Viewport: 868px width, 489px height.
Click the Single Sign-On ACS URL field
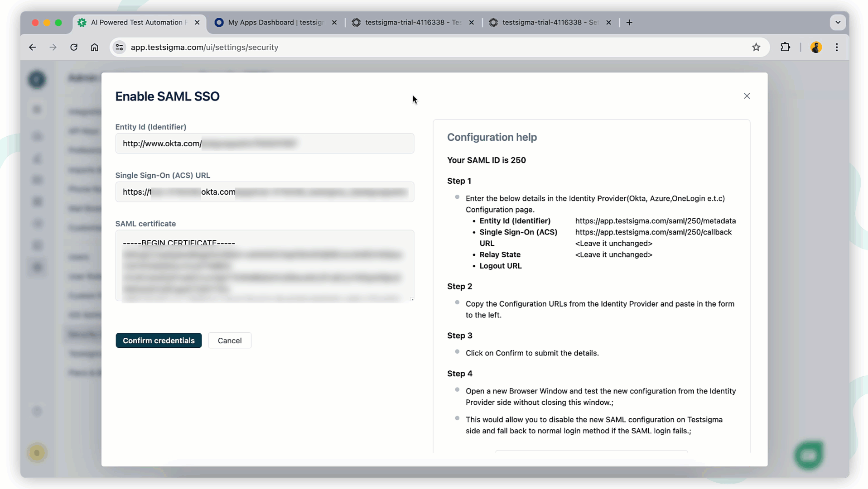pyautogui.click(x=265, y=192)
